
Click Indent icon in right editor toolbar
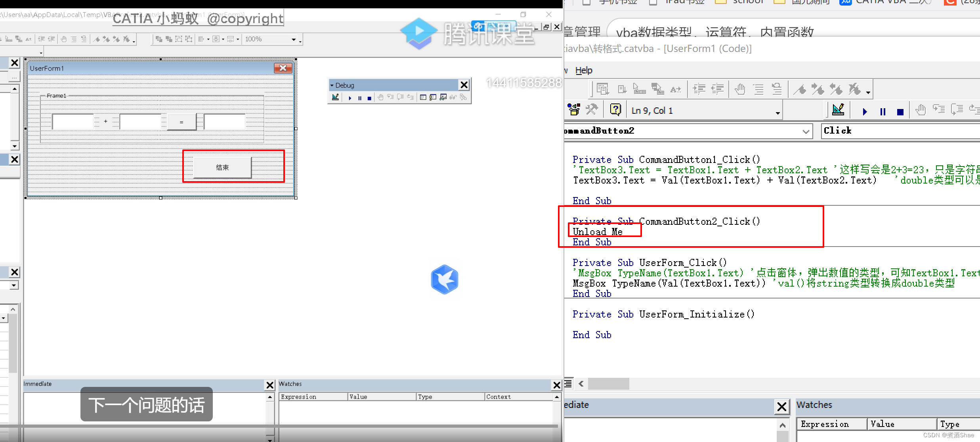(699, 90)
